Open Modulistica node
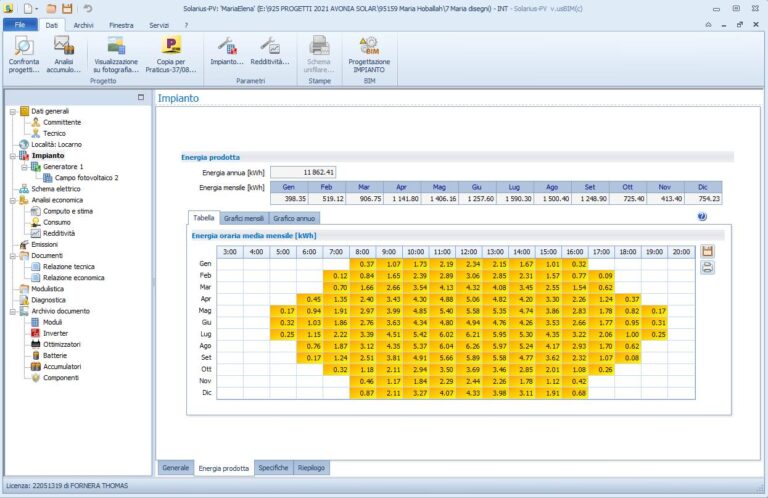The width and height of the screenshot is (768, 498). (x=48, y=289)
